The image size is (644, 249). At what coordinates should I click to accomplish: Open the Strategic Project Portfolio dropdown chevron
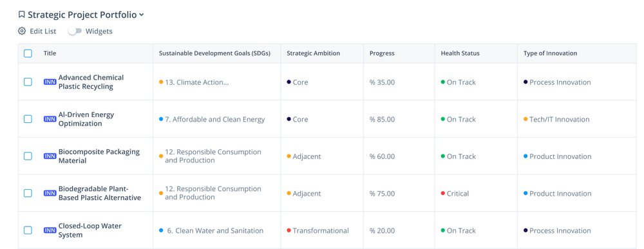point(141,15)
